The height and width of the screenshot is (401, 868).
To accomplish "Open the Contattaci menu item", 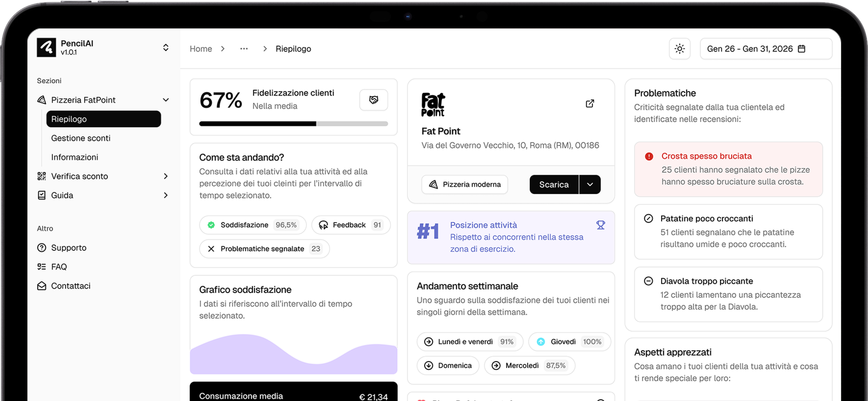I will [71, 286].
